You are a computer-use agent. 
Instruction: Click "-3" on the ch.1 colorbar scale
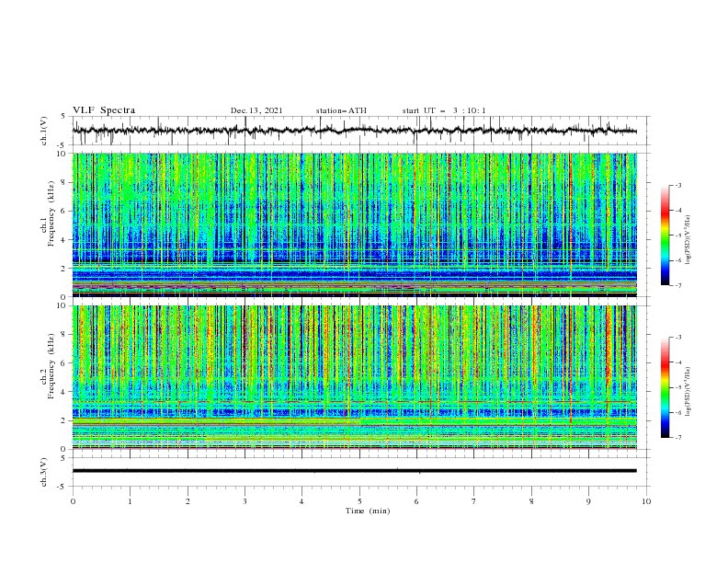point(677,186)
